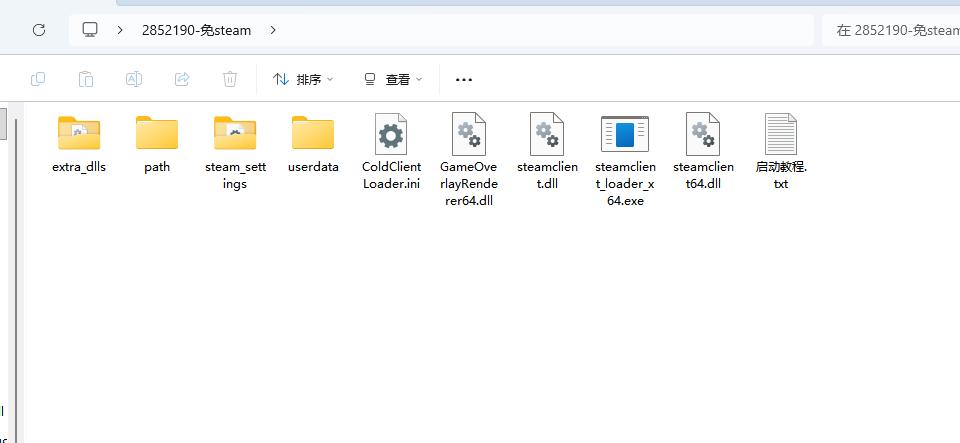
Task: Select the userdata folder icon
Action: pos(313,133)
